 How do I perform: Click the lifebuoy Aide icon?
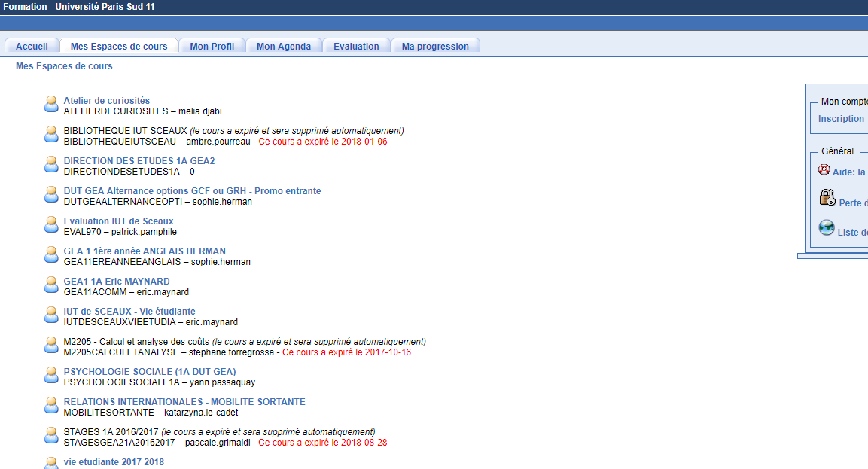tap(824, 169)
